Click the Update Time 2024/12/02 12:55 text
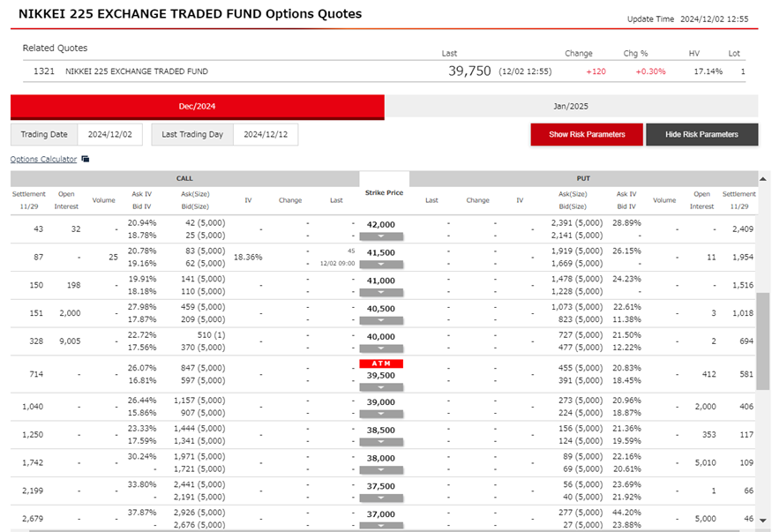Image resolution: width=772 pixels, height=532 pixels. click(688, 19)
